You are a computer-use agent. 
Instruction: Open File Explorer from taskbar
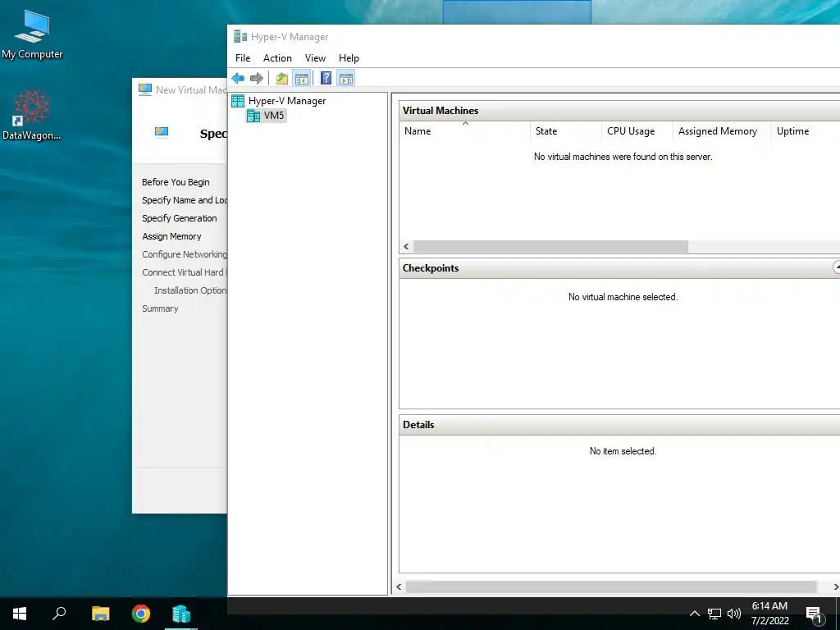tap(100, 614)
